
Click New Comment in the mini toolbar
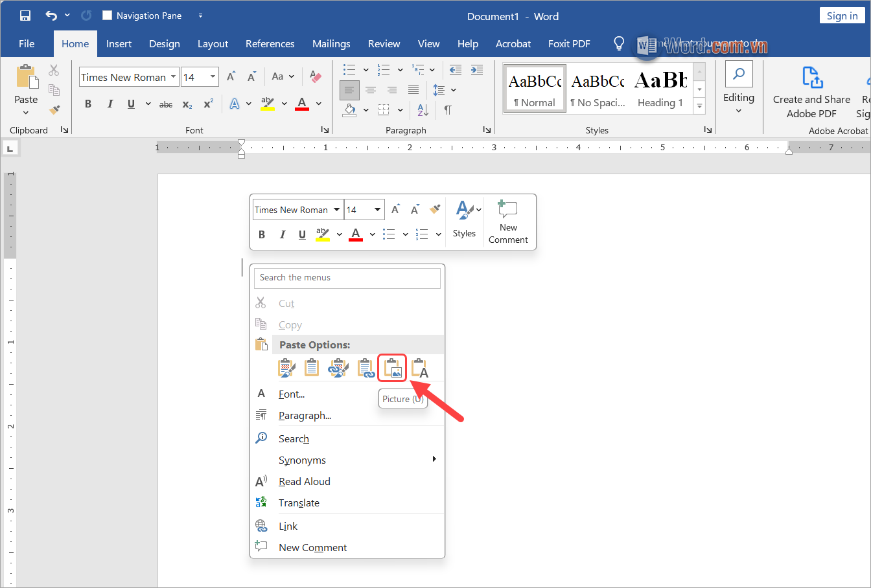(x=508, y=221)
